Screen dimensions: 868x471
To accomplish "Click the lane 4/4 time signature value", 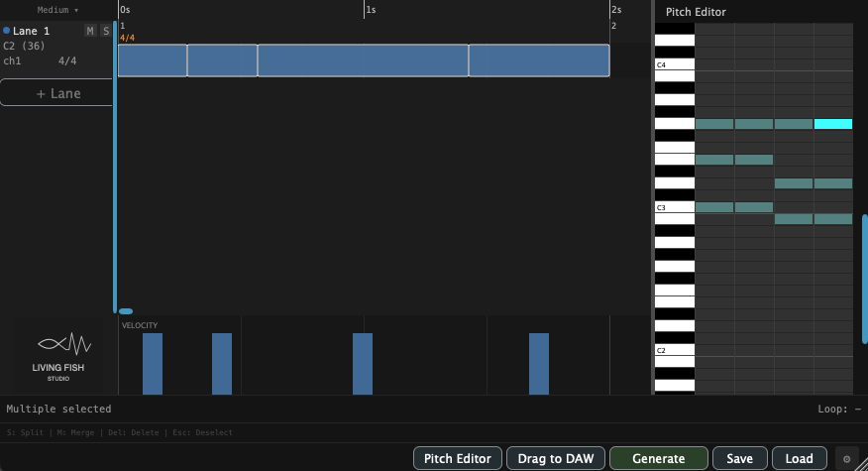I will [x=67, y=60].
